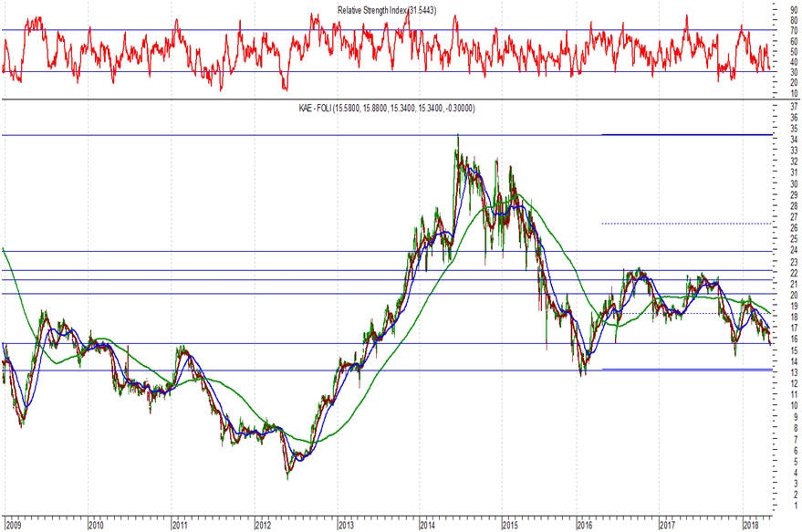Click the 29 value on price scale

(794, 195)
